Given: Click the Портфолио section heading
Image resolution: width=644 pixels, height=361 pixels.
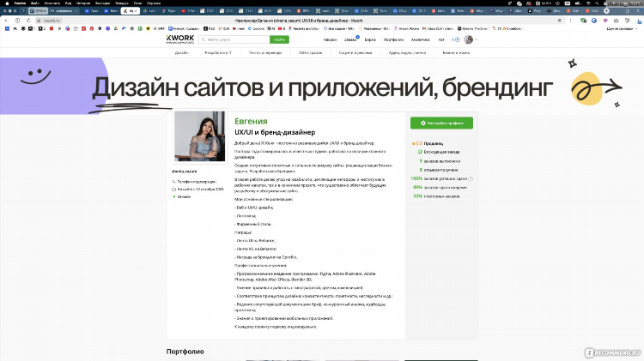Looking at the screenshot, I should pos(185,352).
